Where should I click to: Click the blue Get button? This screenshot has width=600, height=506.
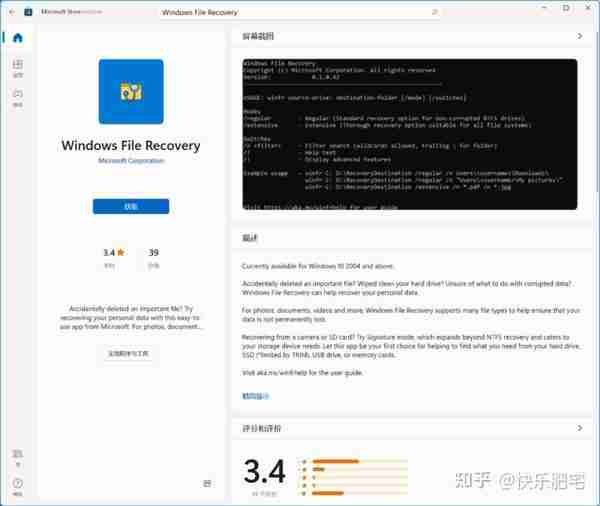point(131,206)
